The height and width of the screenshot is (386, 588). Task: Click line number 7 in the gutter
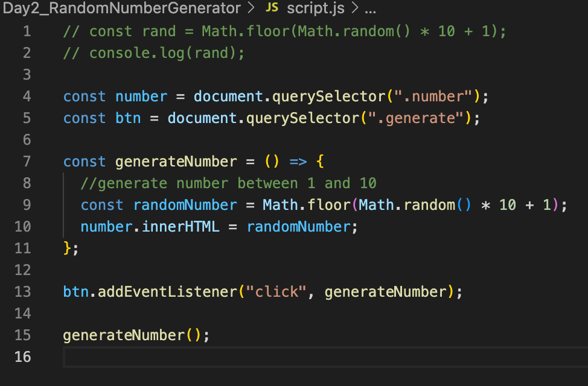click(27, 162)
